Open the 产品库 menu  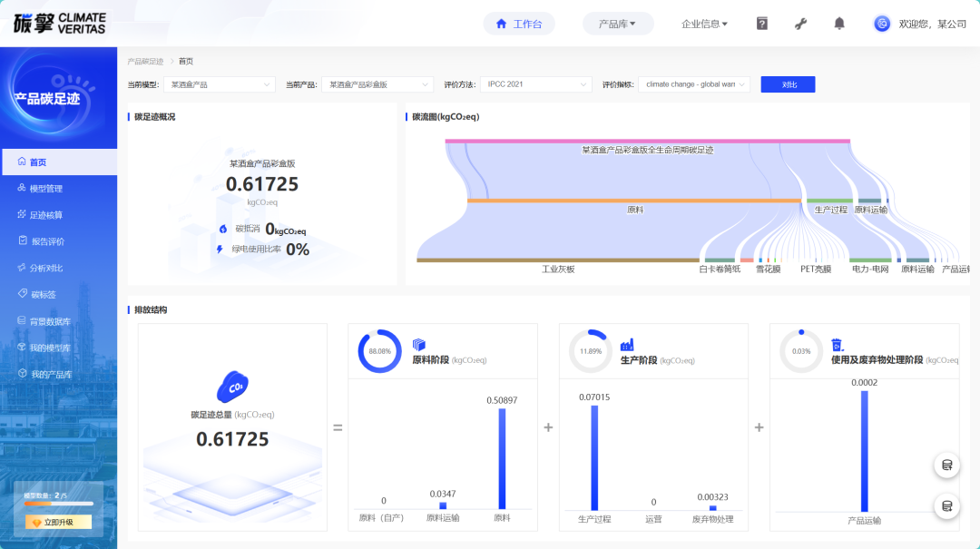tap(617, 24)
